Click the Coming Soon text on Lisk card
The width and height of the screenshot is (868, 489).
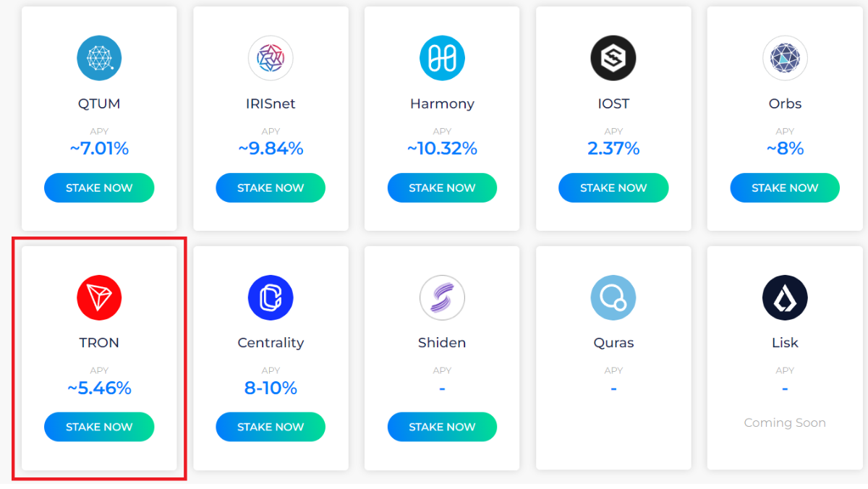tap(785, 423)
